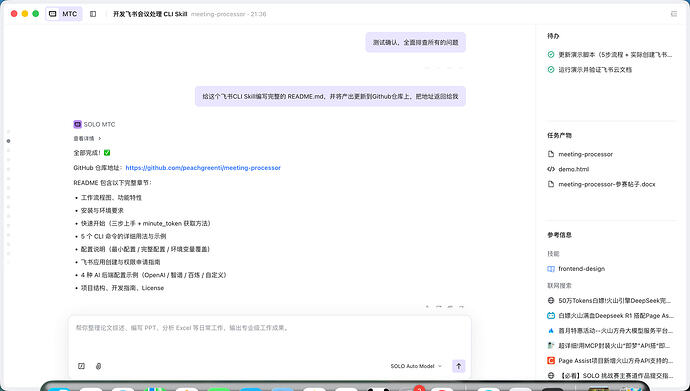The width and height of the screenshot is (690, 391).
Task: Open 【必看】SOLO 挑战赛 search result
Action: tap(610, 376)
